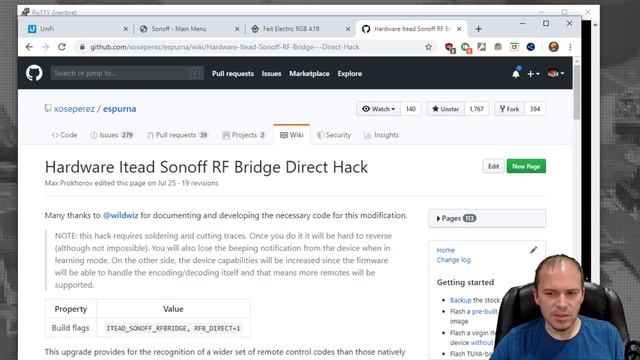Screen dimensions: 640x360
Task: Open the Issues 279 repository tab
Action: 111,135
